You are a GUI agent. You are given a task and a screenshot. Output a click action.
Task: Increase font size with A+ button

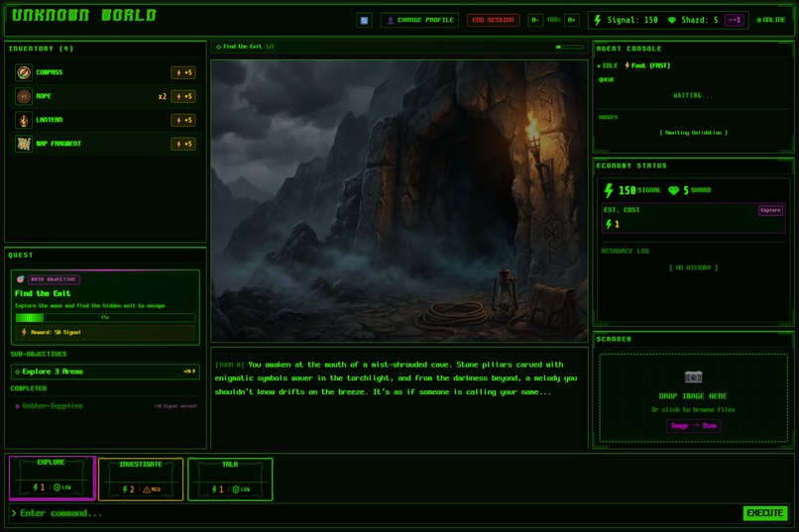pyautogui.click(x=572, y=21)
